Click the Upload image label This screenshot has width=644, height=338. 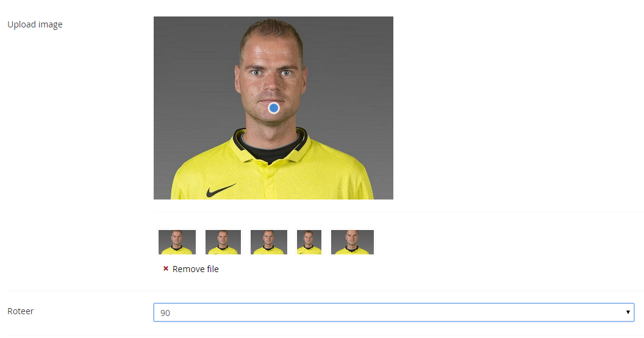(x=35, y=24)
